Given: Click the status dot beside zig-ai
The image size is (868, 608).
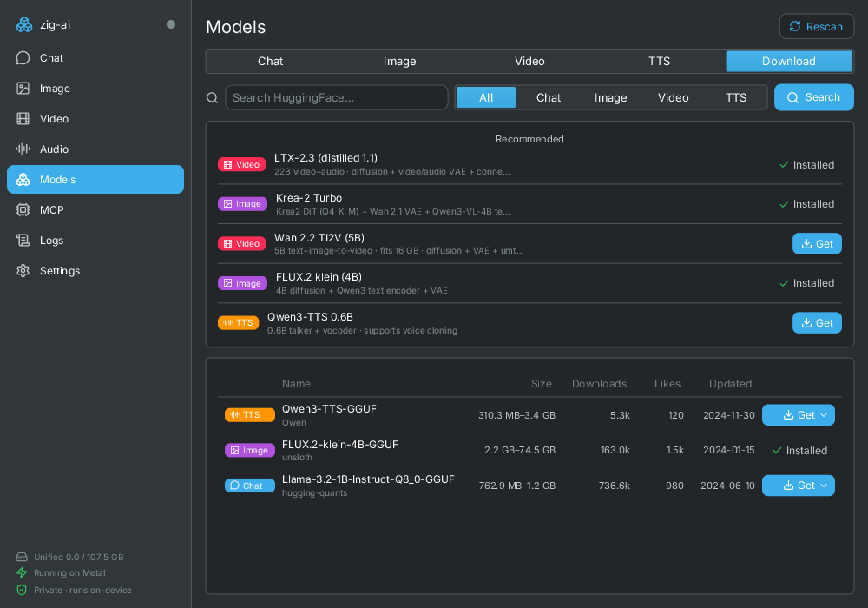Looking at the screenshot, I should click(171, 24).
